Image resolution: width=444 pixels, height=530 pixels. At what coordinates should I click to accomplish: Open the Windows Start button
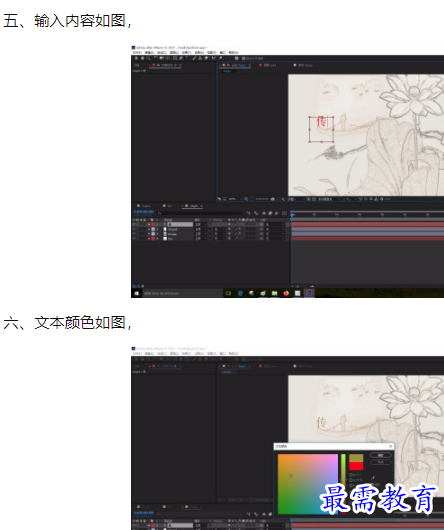136,293
